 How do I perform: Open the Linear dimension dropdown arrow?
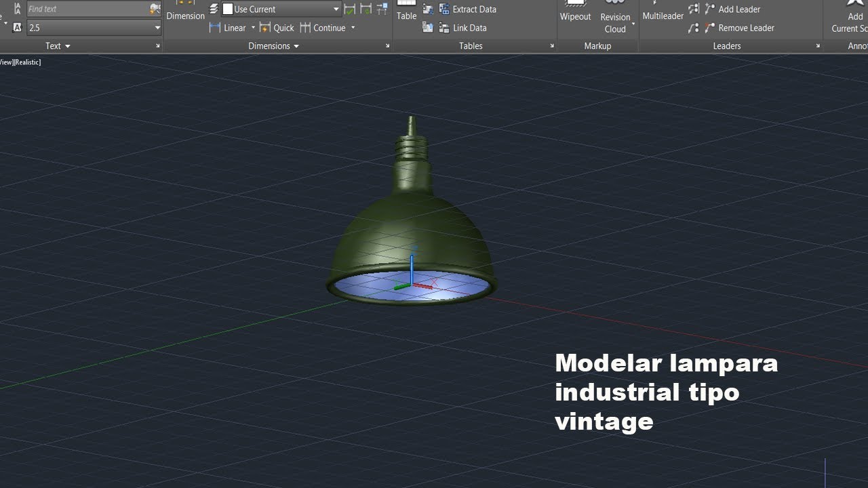(253, 28)
